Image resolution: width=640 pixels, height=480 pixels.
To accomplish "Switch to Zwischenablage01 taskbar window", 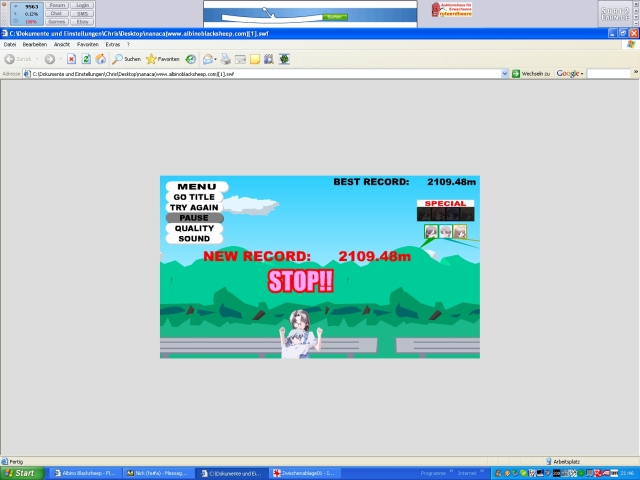I will click(x=304, y=473).
